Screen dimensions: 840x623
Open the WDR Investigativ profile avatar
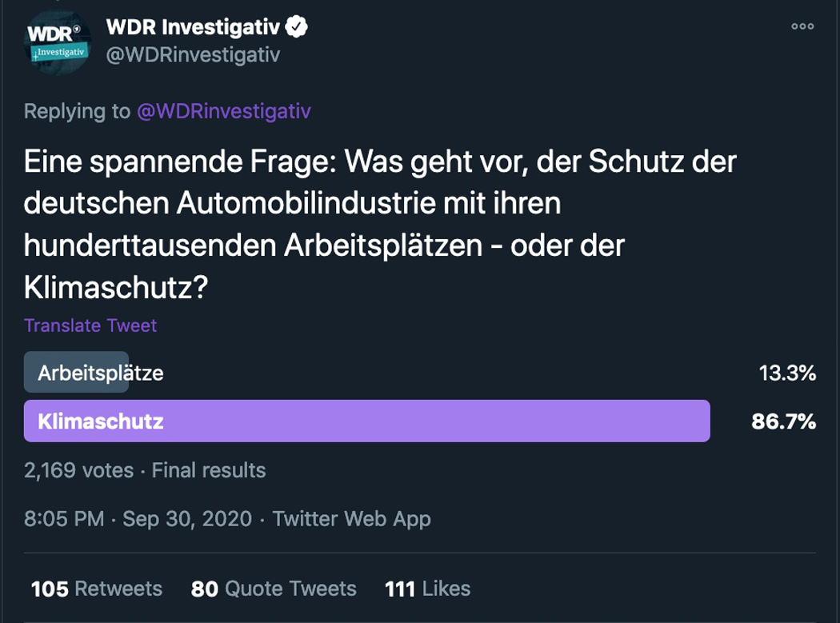point(58,42)
